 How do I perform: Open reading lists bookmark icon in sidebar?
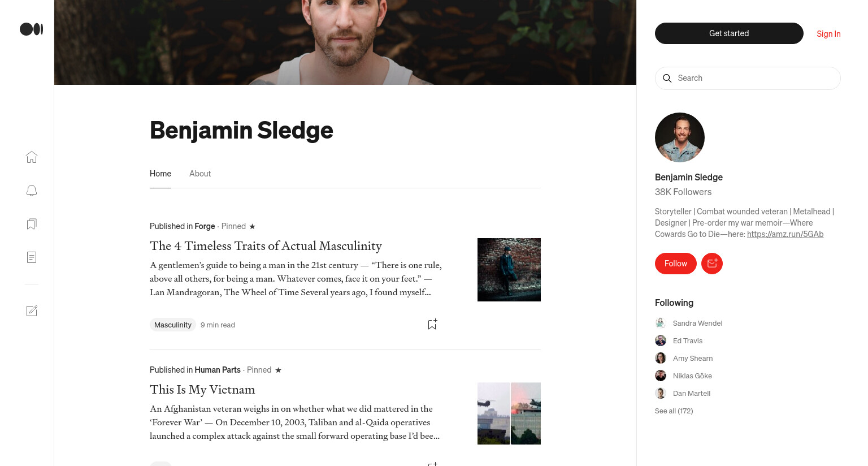click(x=32, y=224)
